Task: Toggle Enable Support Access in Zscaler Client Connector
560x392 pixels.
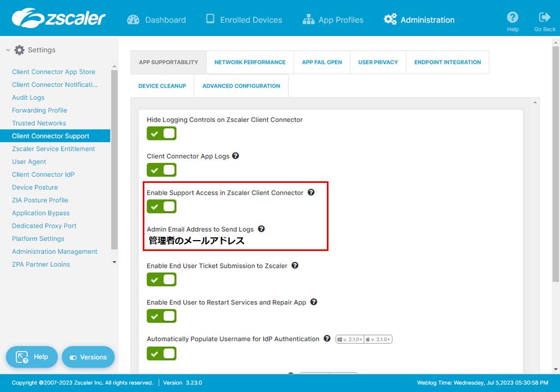Action: [161, 206]
